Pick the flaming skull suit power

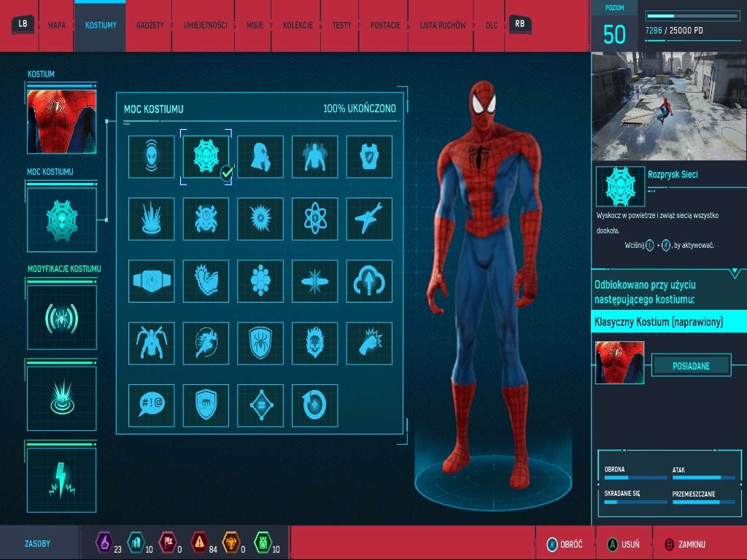[x=314, y=343]
